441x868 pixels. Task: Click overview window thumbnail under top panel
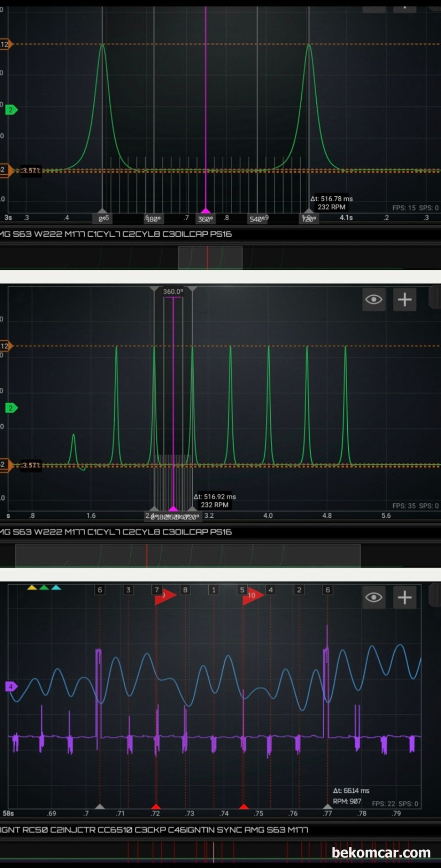coord(210,258)
